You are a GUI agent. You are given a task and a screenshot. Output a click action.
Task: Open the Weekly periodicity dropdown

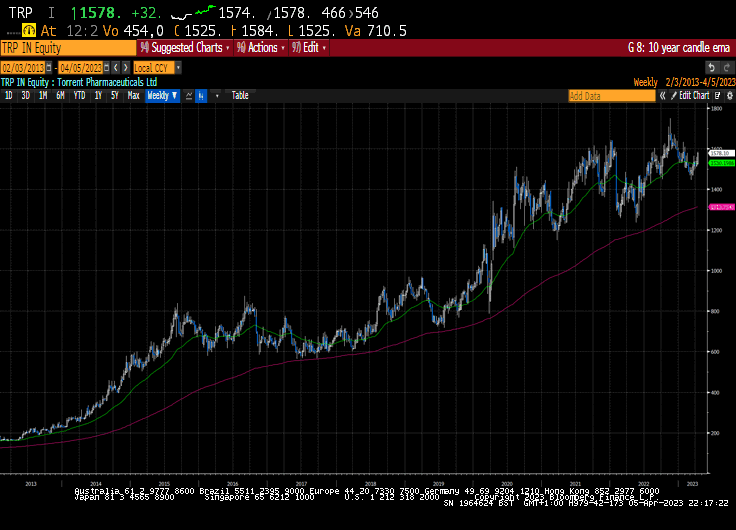tap(162, 96)
